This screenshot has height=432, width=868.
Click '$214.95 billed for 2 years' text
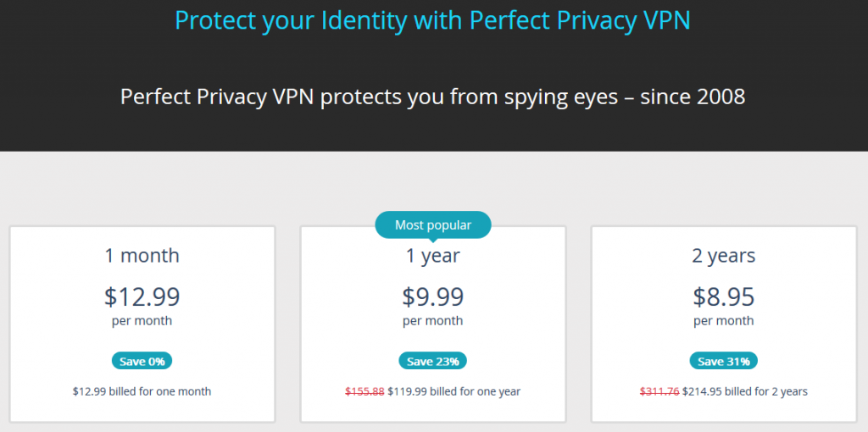click(x=745, y=391)
